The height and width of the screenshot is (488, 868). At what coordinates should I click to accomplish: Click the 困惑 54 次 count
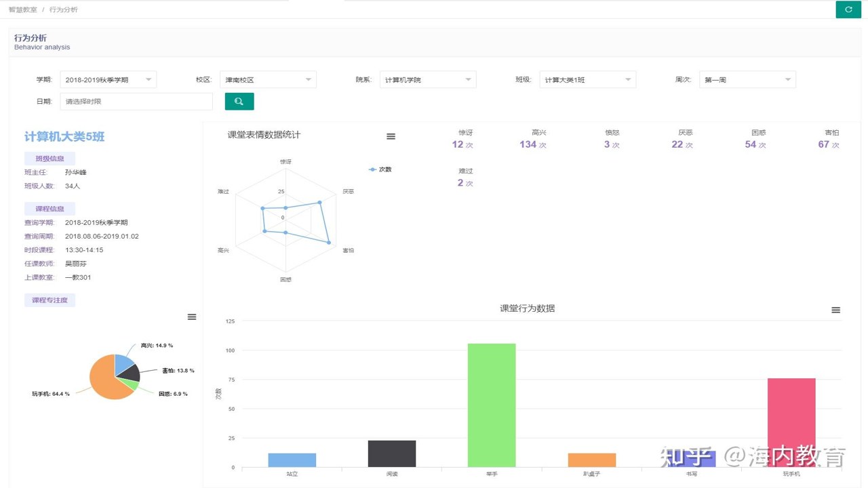coord(755,144)
